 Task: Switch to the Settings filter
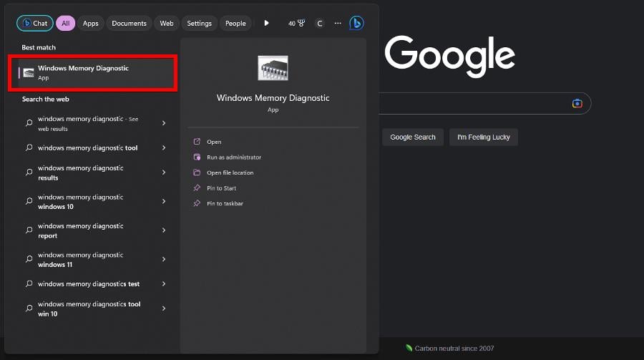coord(199,24)
